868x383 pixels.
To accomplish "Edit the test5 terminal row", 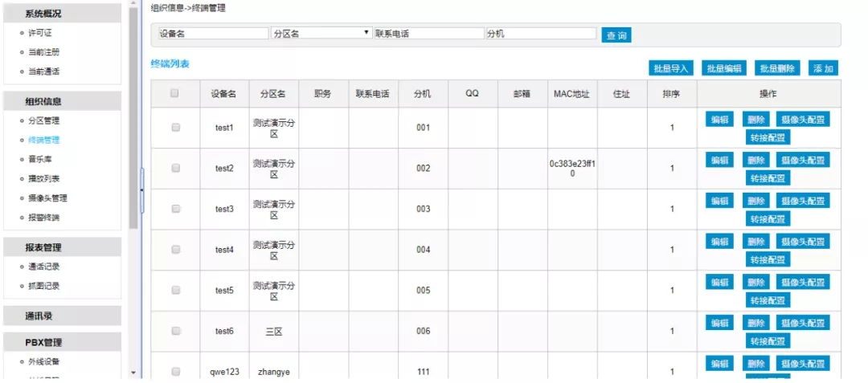I will (x=719, y=282).
